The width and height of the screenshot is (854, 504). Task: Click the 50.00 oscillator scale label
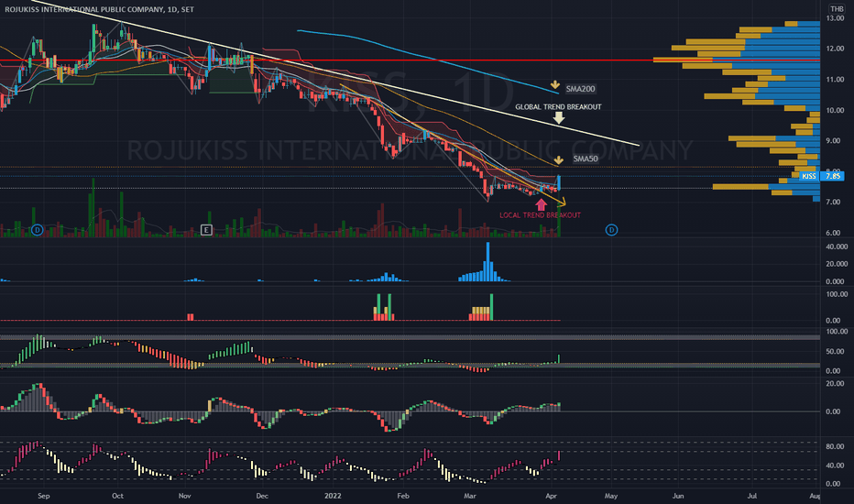tap(836, 352)
